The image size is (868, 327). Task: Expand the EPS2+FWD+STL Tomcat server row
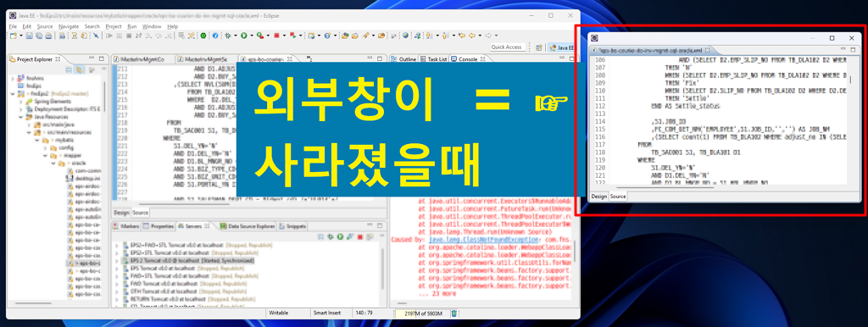[116, 245]
